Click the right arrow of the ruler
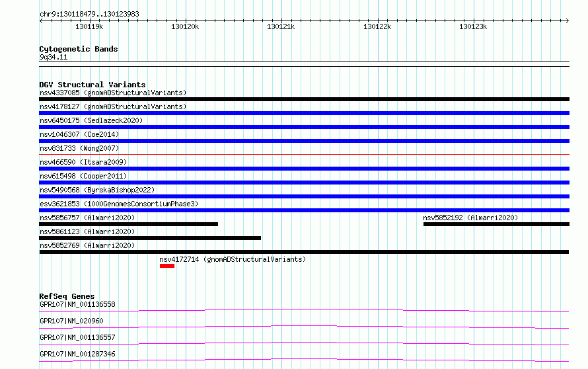The image size is (588, 369). click(x=567, y=20)
